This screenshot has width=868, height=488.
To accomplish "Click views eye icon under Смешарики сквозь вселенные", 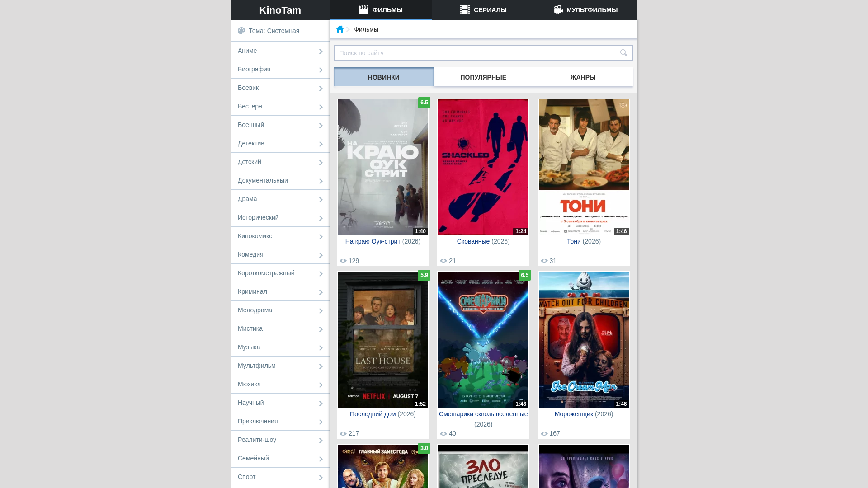I will pos(443,433).
